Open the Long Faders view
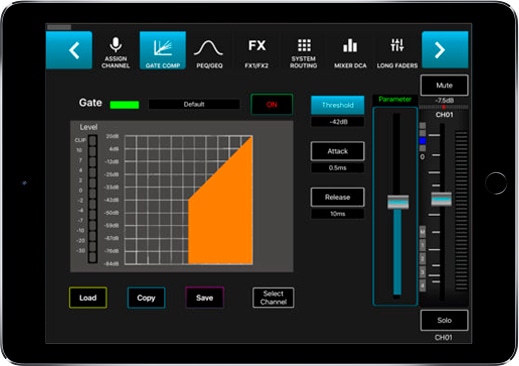The height and width of the screenshot is (366, 519). 397,53
